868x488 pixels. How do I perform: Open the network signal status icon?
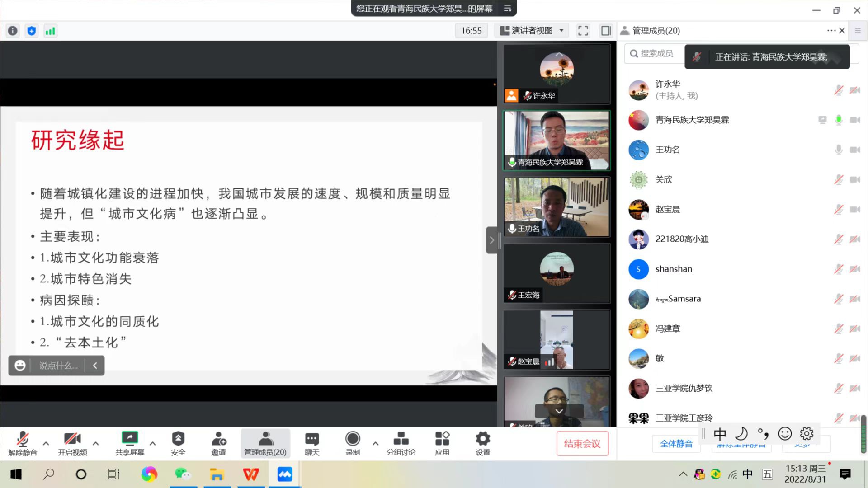pos(50,31)
